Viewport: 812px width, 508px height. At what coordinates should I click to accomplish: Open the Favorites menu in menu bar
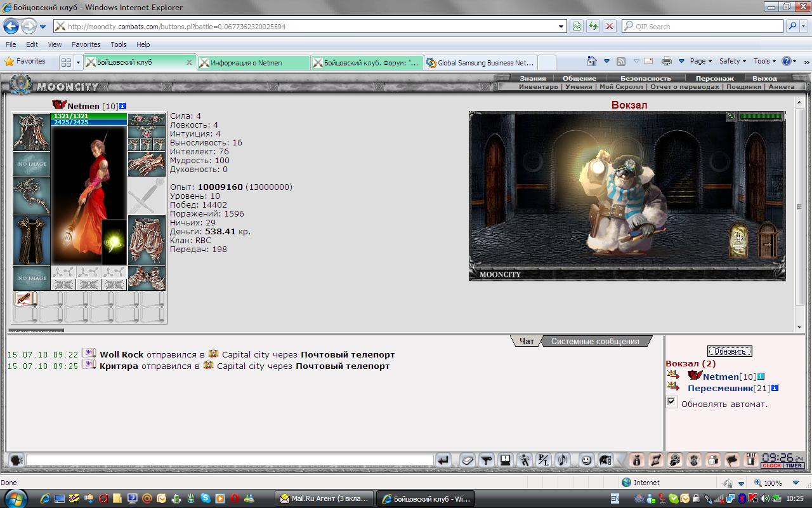pyautogui.click(x=86, y=44)
